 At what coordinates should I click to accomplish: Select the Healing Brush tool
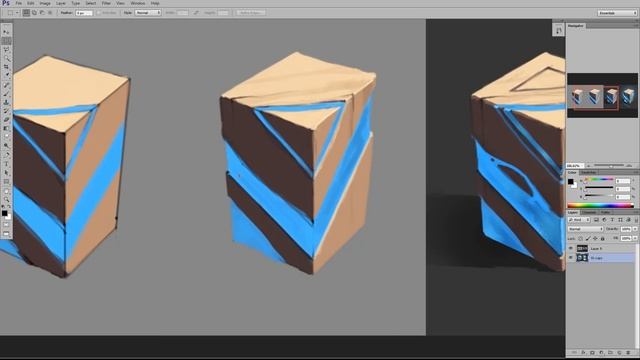point(6,85)
